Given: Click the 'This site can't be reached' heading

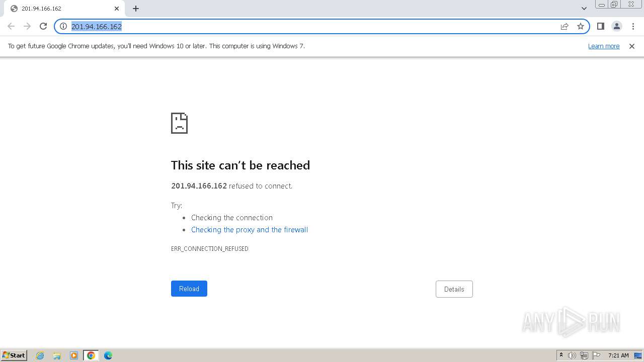Looking at the screenshot, I should [240, 165].
